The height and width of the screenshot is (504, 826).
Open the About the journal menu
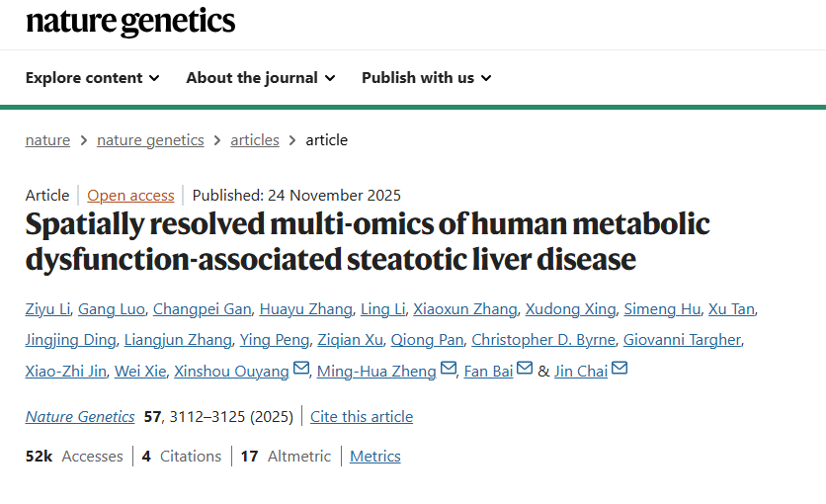pyautogui.click(x=260, y=77)
